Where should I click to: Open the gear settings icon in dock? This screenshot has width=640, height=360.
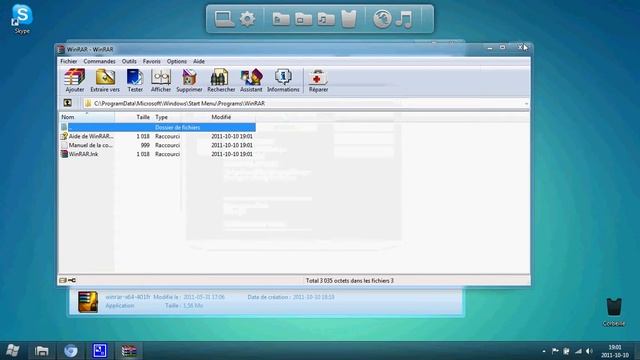click(x=247, y=19)
